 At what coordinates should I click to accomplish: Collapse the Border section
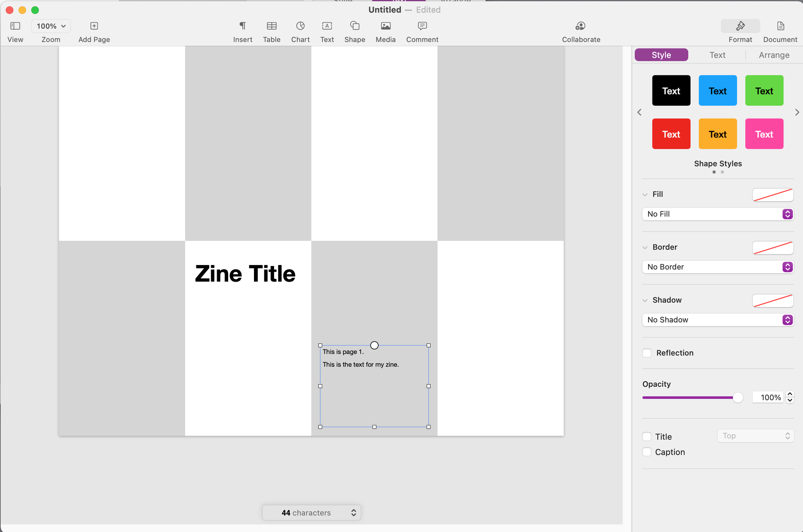[x=646, y=247]
